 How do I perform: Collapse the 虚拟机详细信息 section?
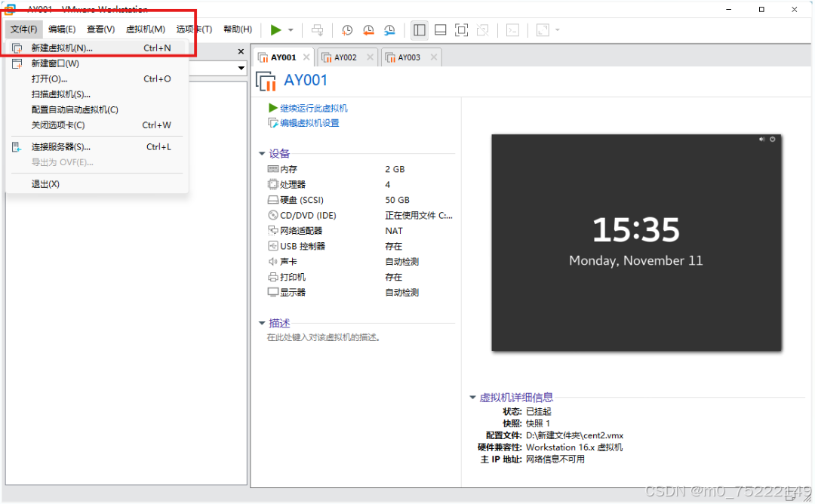pyautogui.click(x=472, y=398)
